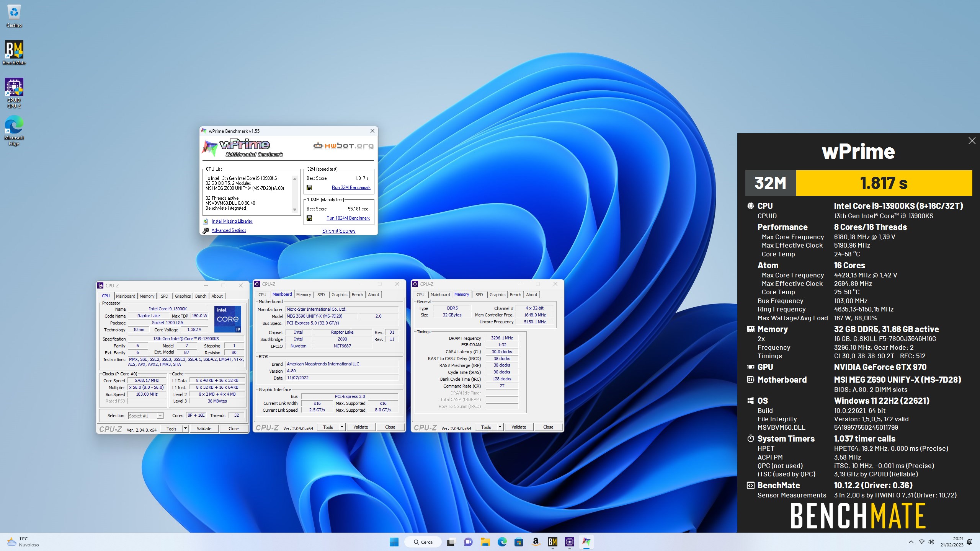Screen dimensions: 980x551
Task: Click the CPU List scroll up arrow
Action: 295,179
